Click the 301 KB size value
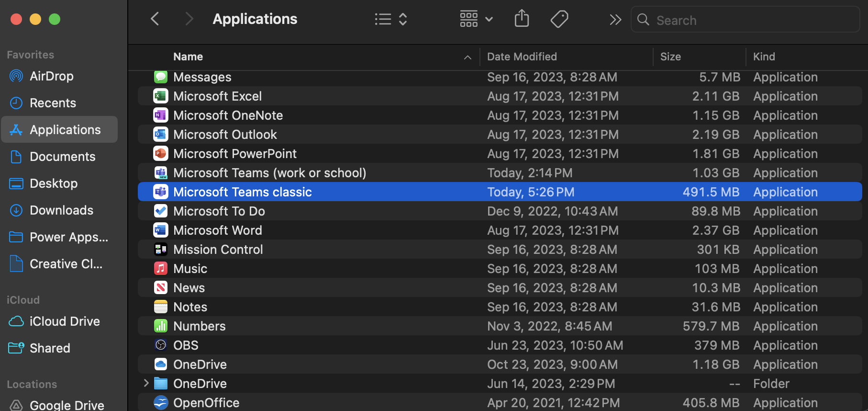This screenshot has height=411, width=868. (x=718, y=250)
